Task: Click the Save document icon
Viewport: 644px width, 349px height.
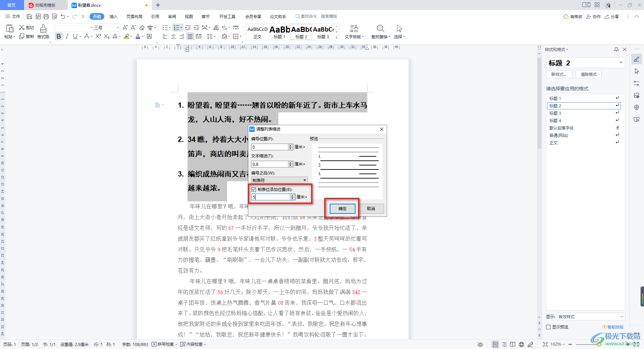Action: pyautogui.click(x=29, y=16)
